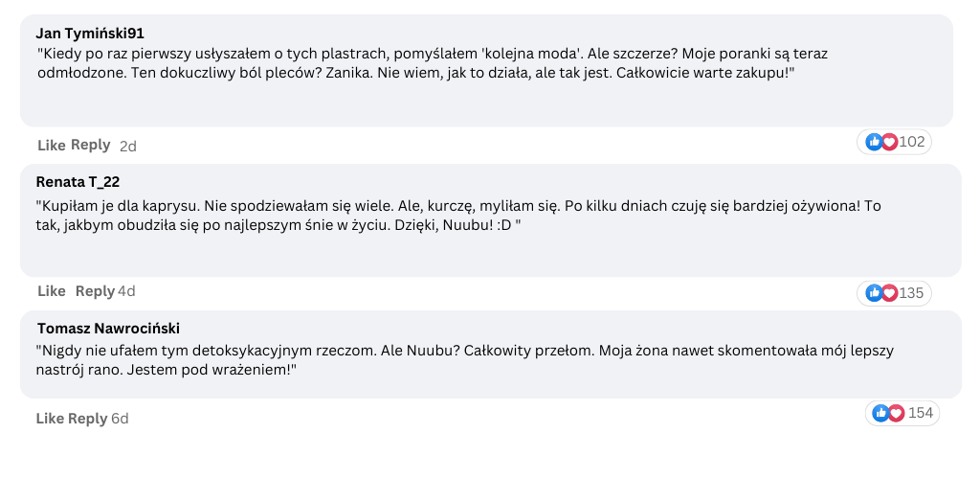This screenshot has height=479, width=980.
Task: Click the 2d timestamp on Jan's comment
Action: click(x=128, y=146)
